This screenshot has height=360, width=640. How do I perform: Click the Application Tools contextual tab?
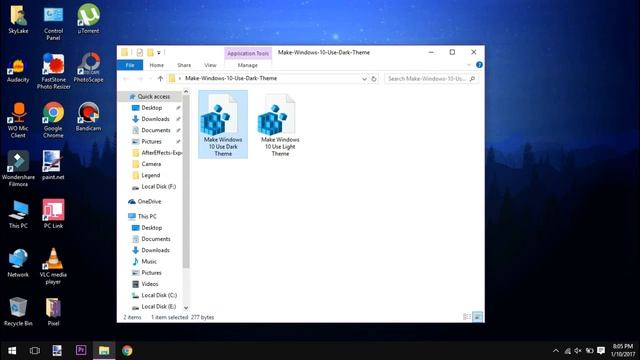pos(248,53)
